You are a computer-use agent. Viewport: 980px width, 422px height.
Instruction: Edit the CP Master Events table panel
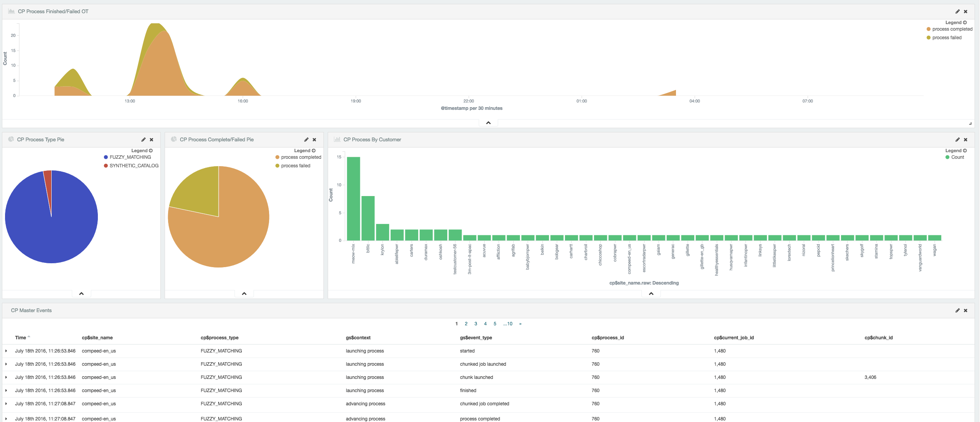[x=957, y=311]
